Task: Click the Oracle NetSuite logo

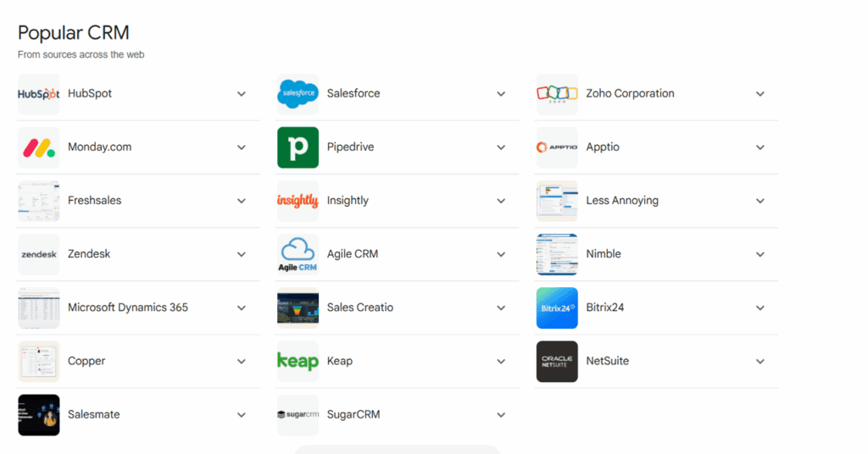Action: (x=557, y=362)
